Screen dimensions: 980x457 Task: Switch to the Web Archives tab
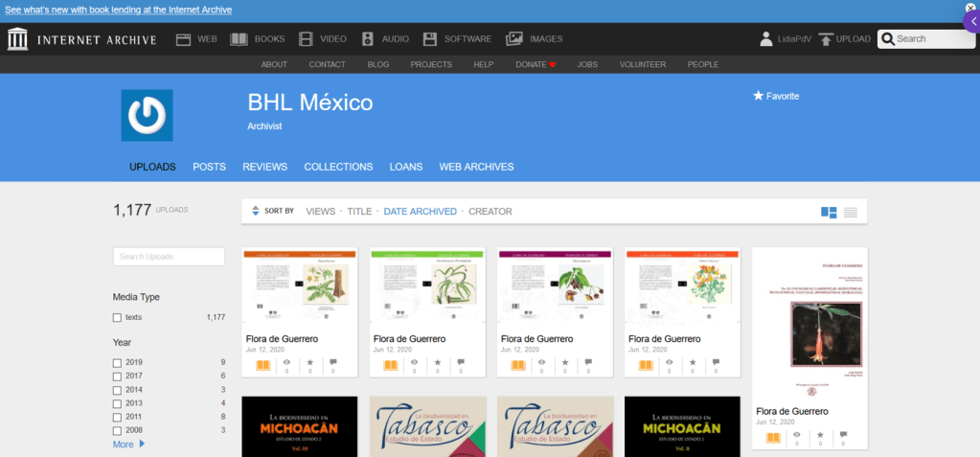476,167
